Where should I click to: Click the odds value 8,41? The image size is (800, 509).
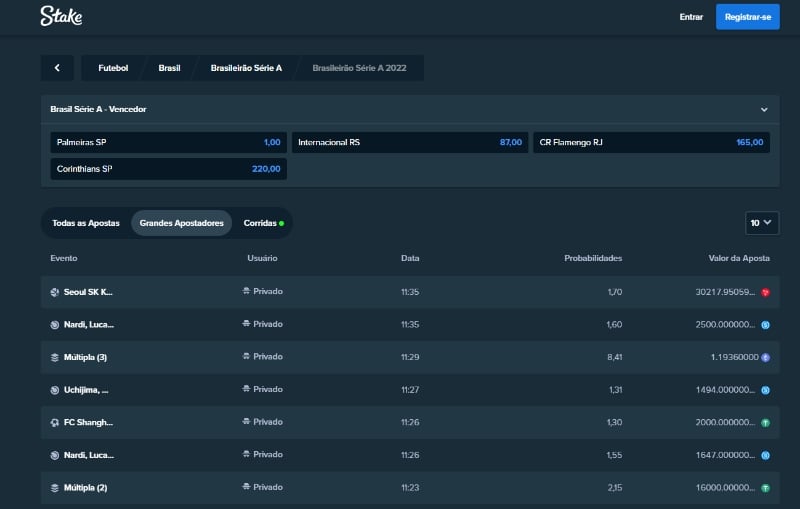tap(614, 358)
